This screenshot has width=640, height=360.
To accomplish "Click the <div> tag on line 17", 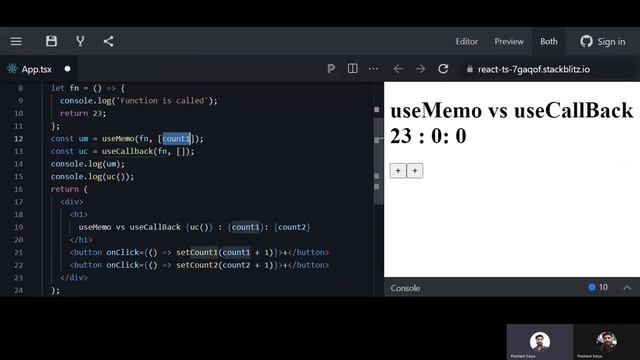I will click(x=72, y=202).
